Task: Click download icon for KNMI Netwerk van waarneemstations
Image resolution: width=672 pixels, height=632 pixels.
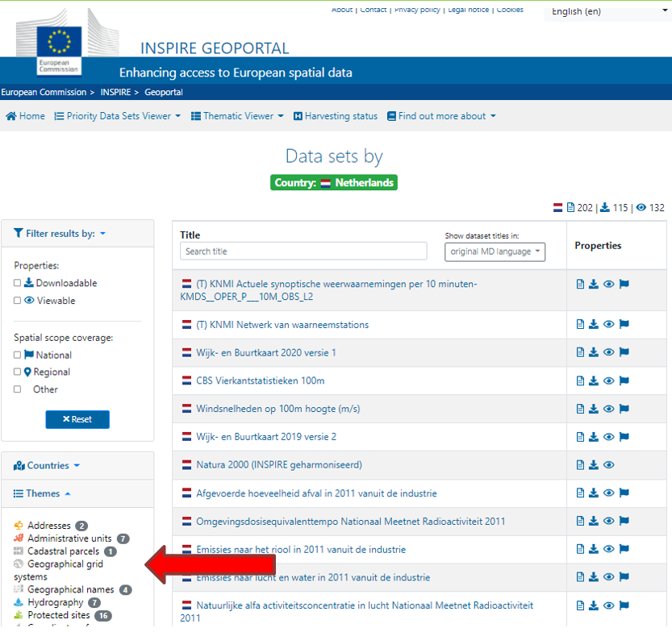Action: 593,324
